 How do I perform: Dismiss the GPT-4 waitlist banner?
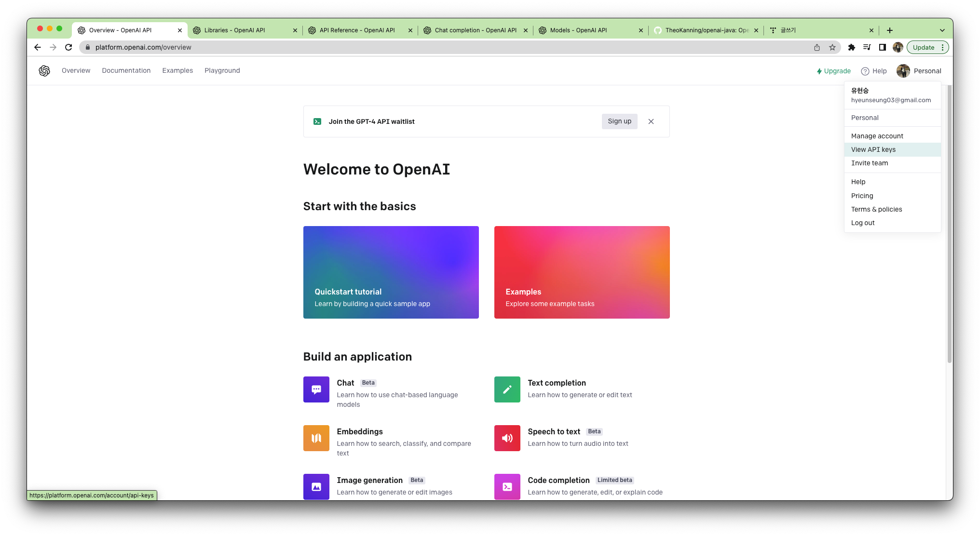(x=651, y=121)
